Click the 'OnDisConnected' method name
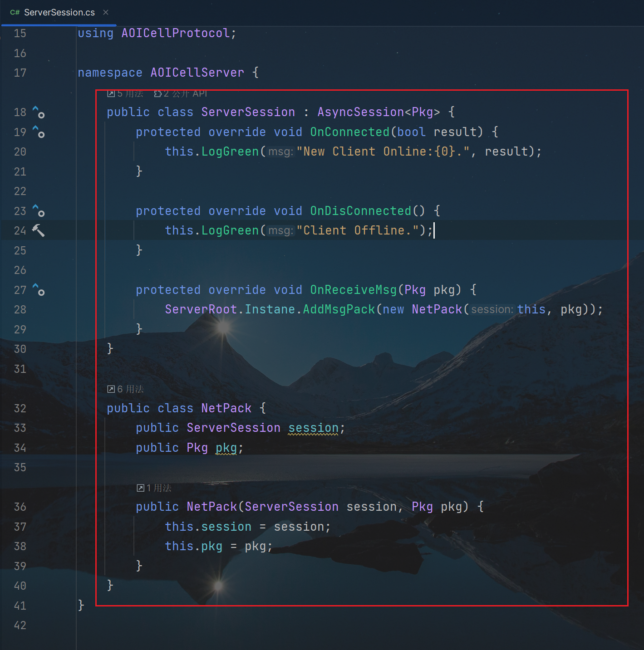 (361, 211)
